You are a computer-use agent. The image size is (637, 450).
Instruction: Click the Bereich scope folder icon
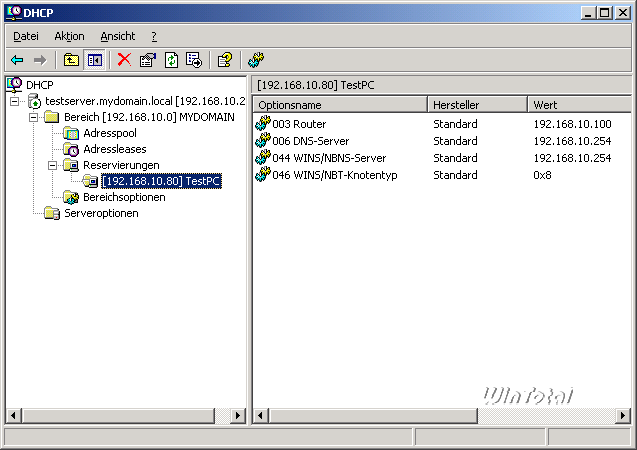pyautogui.click(x=52, y=117)
